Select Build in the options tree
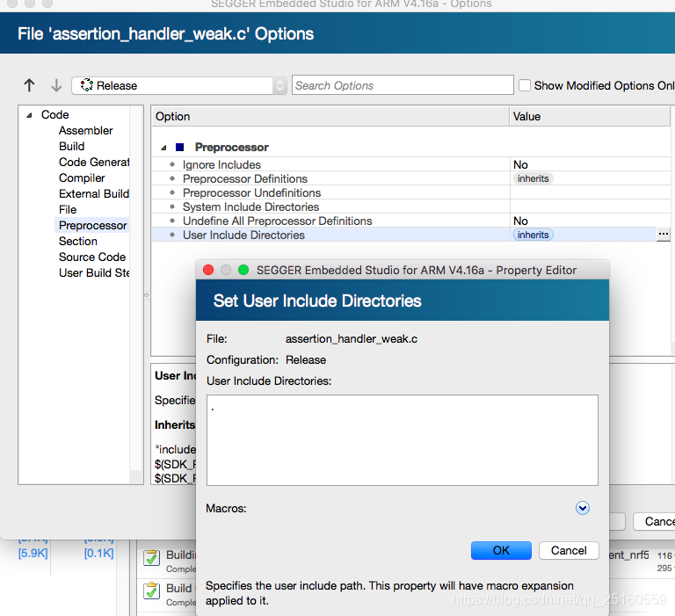Viewport: 675px width, 616px height. tap(71, 147)
